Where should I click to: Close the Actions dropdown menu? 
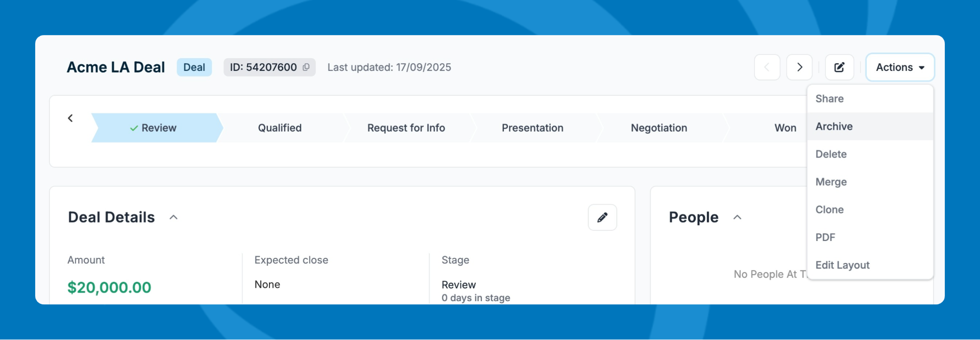[899, 67]
